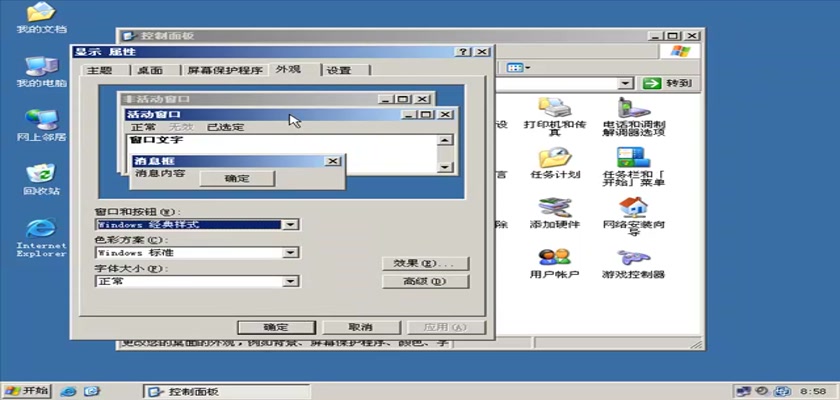Click the views icon in Control Panel toolbar
This screenshot has width=840, height=400.
pos(518,68)
